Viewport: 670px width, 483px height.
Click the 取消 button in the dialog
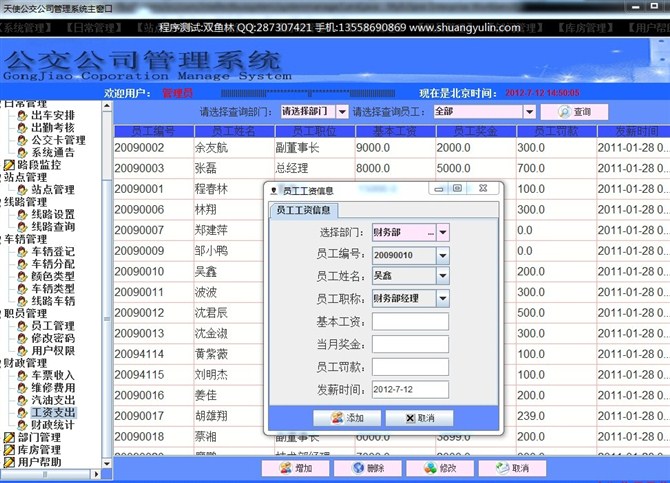click(420, 418)
